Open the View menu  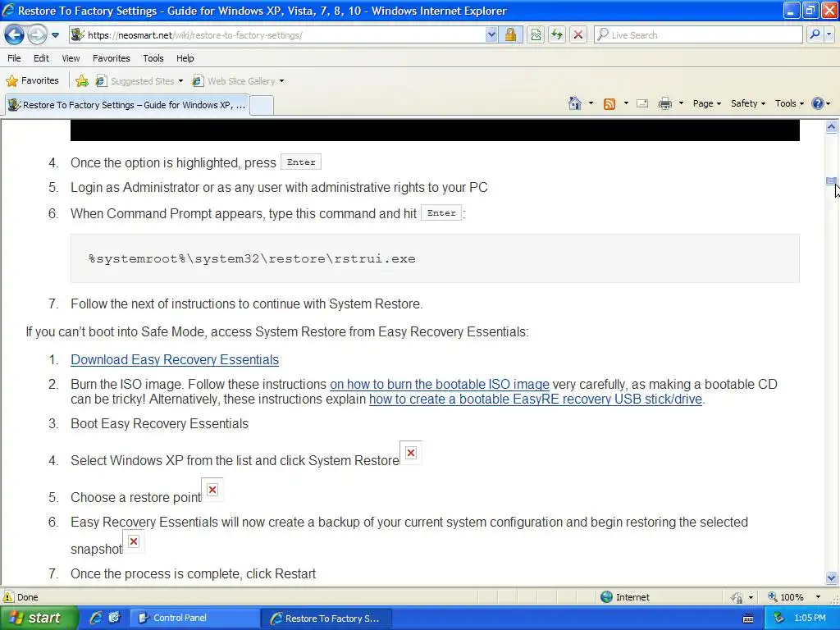tap(71, 58)
